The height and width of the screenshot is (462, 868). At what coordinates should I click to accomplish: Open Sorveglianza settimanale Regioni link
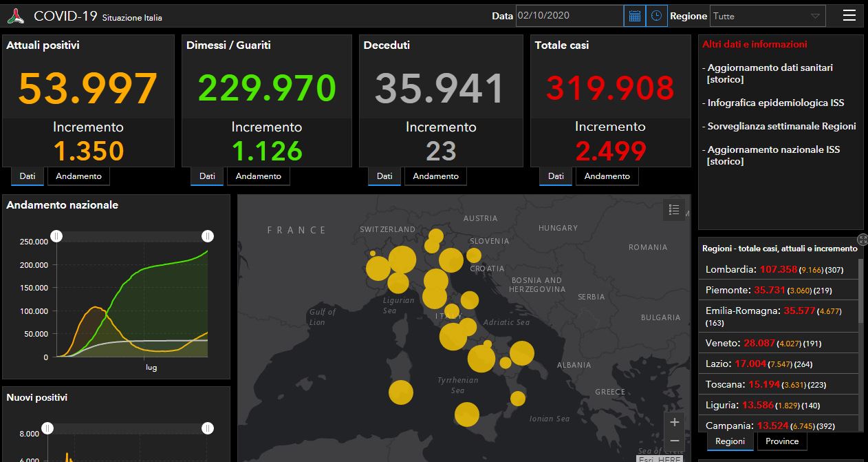tap(781, 126)
